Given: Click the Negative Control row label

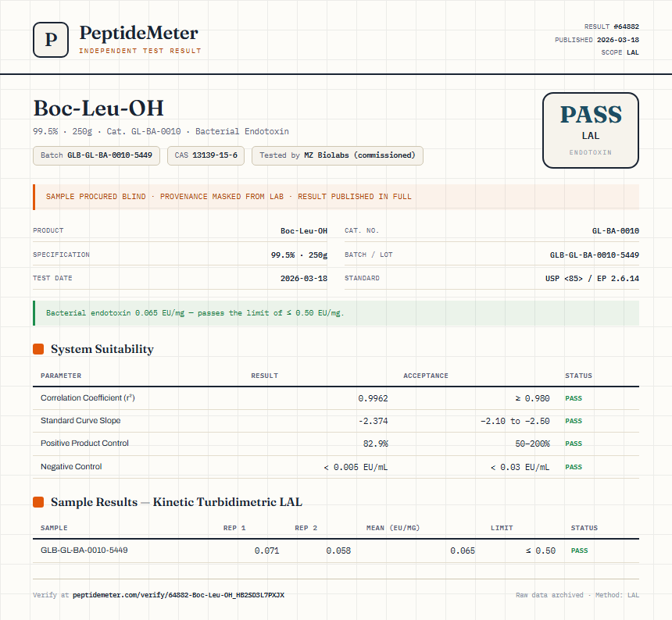Looking at the screenshot, I should (x=71, y=466).
